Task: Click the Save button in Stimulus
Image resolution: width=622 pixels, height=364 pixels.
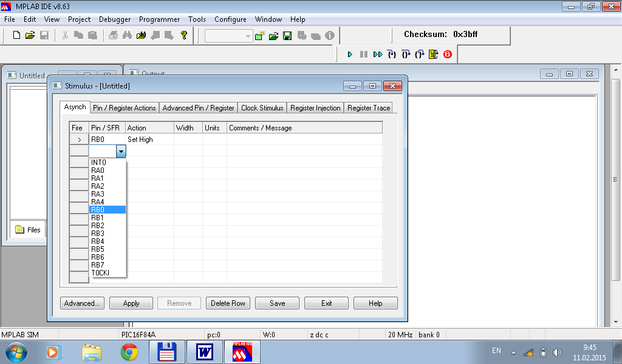Action: (277, 303)
